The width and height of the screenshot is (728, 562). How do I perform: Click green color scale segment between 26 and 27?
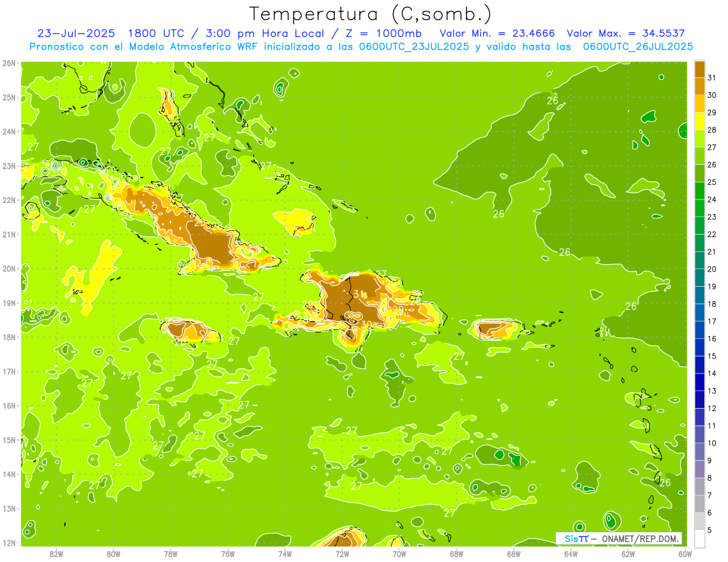(x=699, y=156)
